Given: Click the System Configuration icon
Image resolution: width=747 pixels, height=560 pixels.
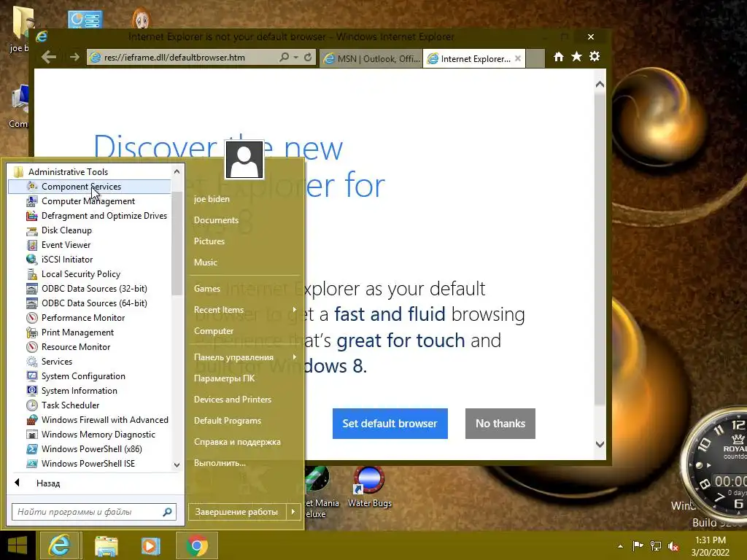Looking at the screenshot, I should tap(32, 376).
